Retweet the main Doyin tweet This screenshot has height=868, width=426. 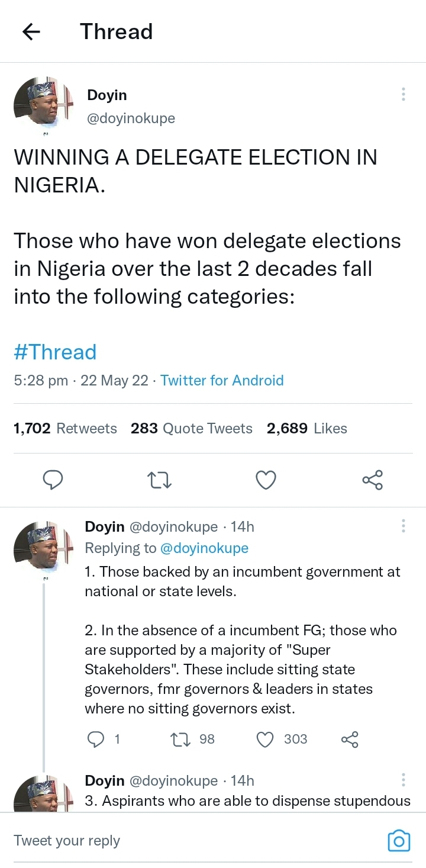click(159, 480)
